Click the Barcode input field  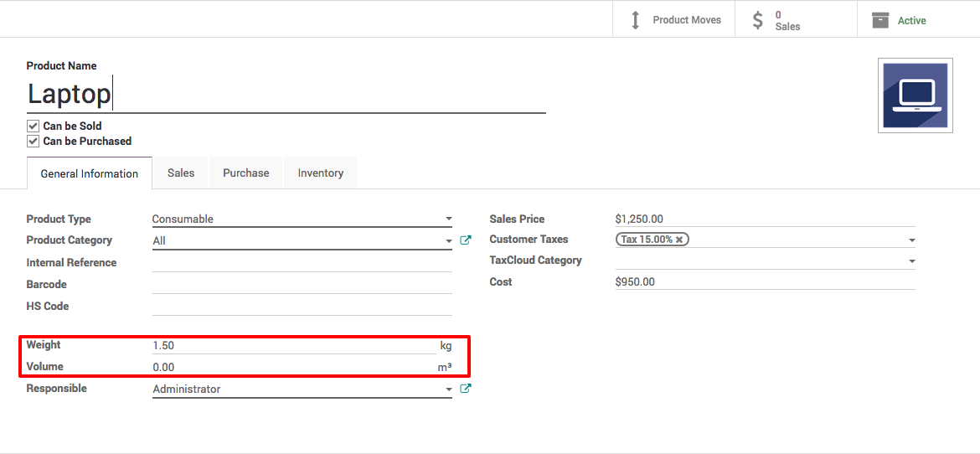[x=302, y=284]
